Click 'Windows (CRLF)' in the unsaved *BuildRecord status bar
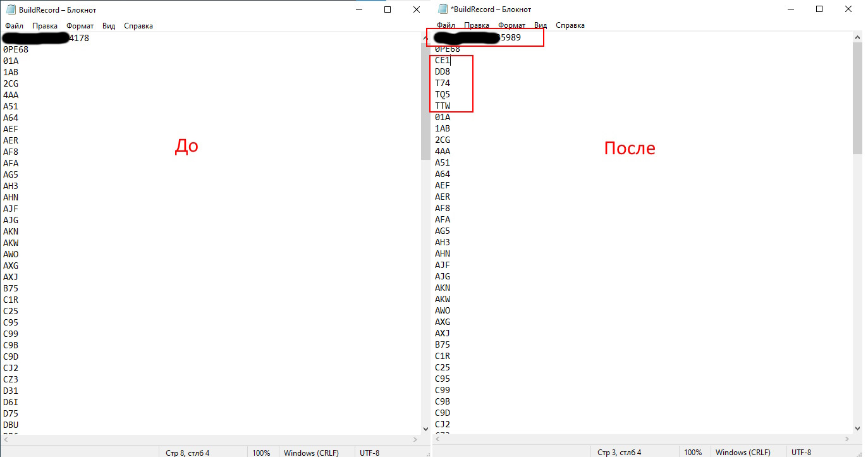Screen dimensions: 868x457 [x=743, y=452]
